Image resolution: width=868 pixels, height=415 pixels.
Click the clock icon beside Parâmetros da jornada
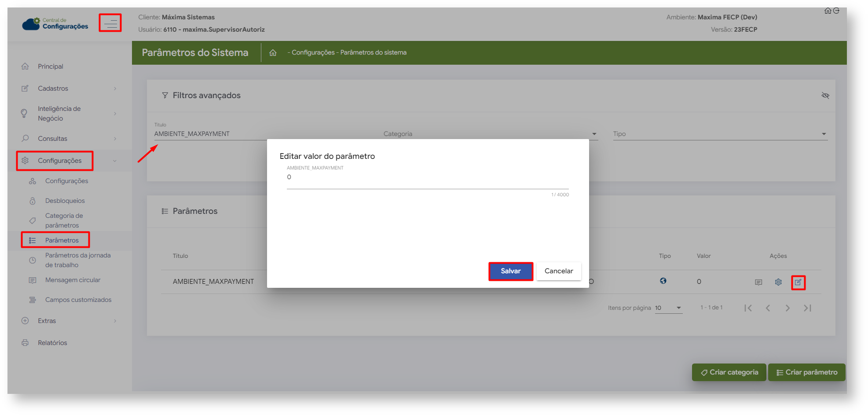point(33,260)
